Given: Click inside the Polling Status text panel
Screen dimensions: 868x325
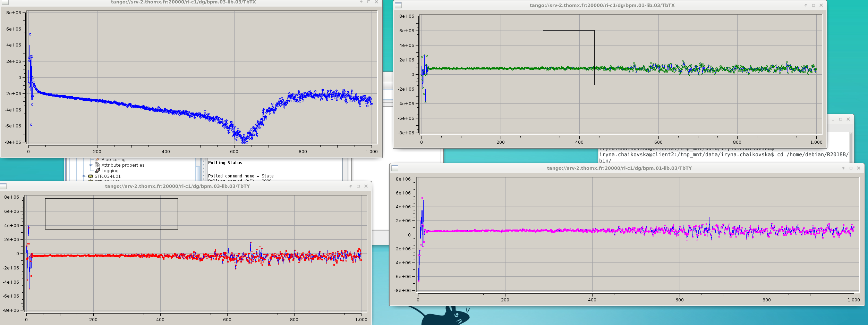Looking at the screenshot, I should pyautogui.click(x=271, y=170).
